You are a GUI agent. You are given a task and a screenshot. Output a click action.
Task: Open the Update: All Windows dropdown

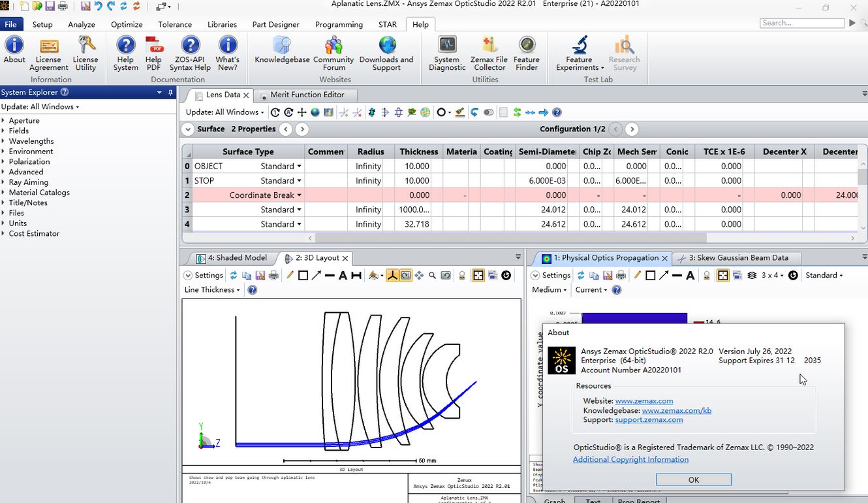click(224, 112)
